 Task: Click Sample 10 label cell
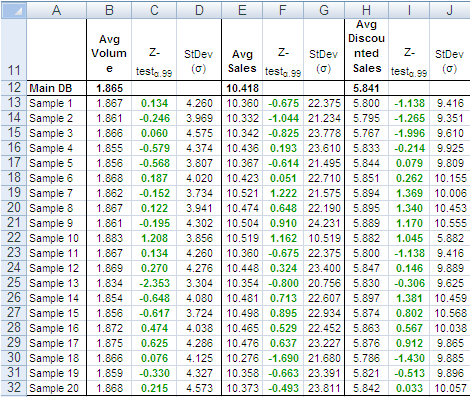click(x=56, y=238)
